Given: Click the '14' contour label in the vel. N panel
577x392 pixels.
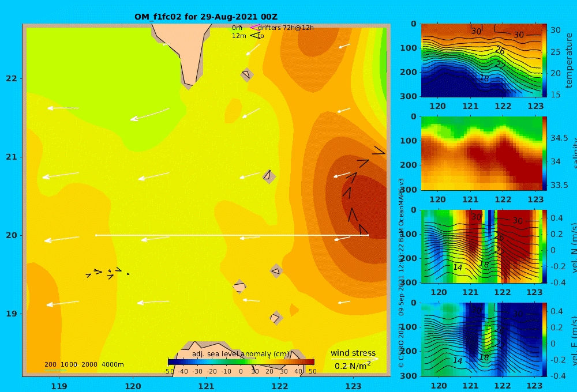Looking at the screenshot, I should (x=458, y=267).
